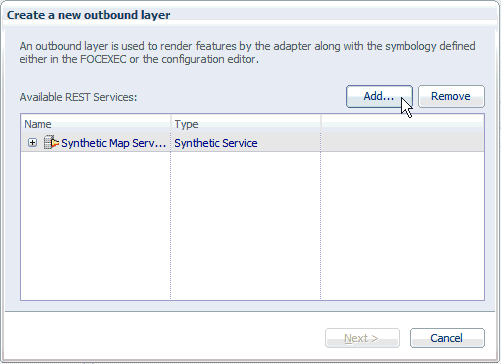Viewport: 501px width, 364px height.
Task: Click blank list space under third column
Action: pyautogui.click(x=402, y=225)
